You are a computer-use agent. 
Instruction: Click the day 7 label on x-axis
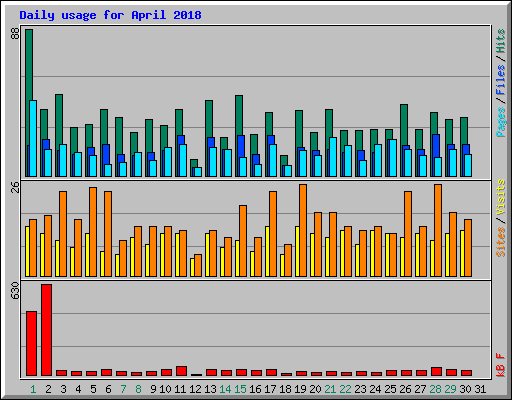pos(123,389)
